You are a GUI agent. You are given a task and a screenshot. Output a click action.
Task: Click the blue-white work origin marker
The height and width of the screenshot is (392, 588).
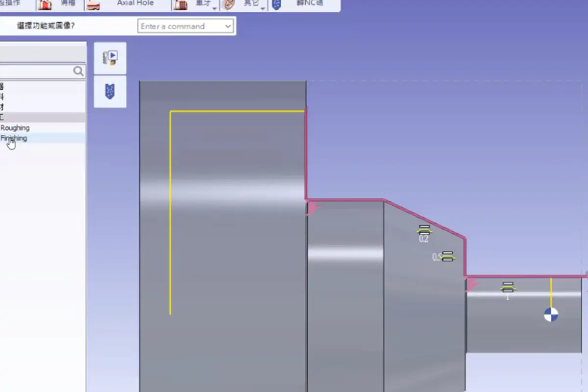pos(551,315)
